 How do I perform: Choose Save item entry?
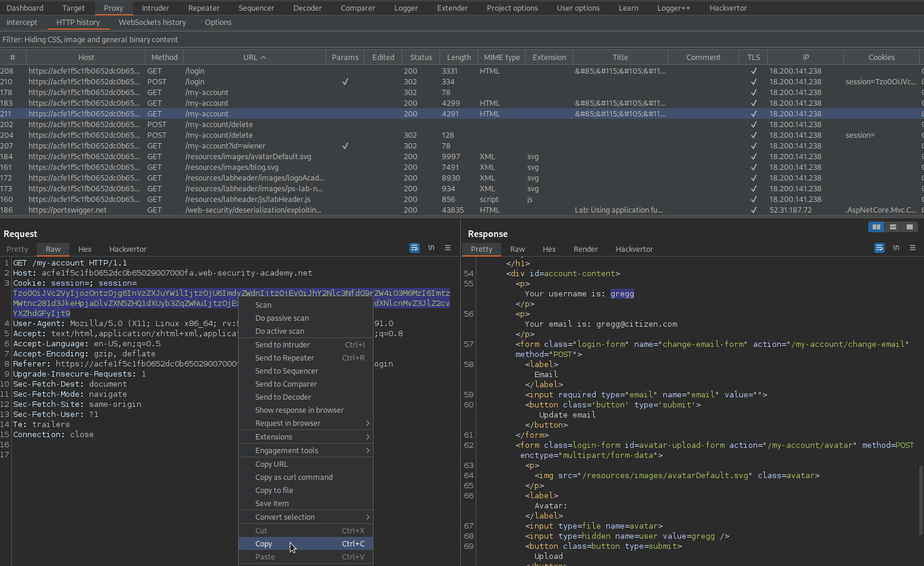click(x=306, y=504)
